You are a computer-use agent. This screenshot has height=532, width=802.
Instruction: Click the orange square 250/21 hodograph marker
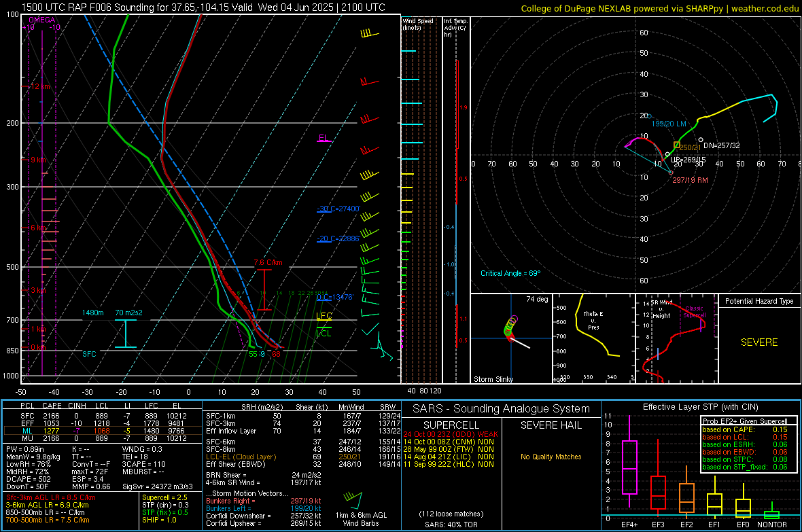point(677,145)
